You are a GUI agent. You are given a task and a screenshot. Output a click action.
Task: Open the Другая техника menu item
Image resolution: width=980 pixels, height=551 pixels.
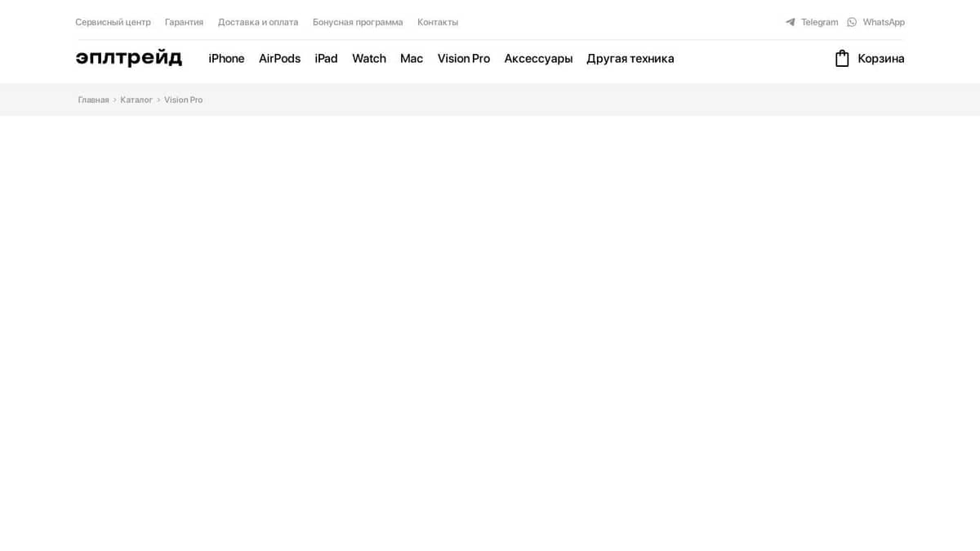[x=630, y=59]
